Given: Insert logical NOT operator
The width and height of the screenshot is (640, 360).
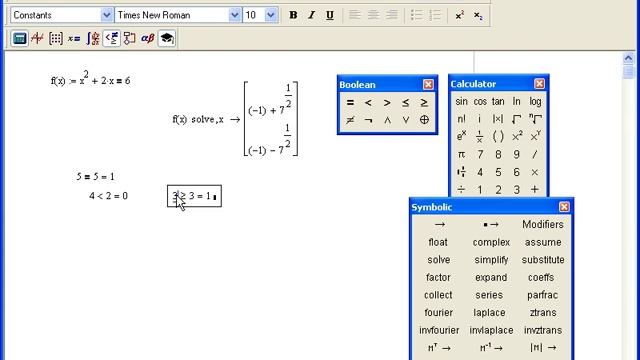Looking at the screenshot, I should [x=368, y=120].
